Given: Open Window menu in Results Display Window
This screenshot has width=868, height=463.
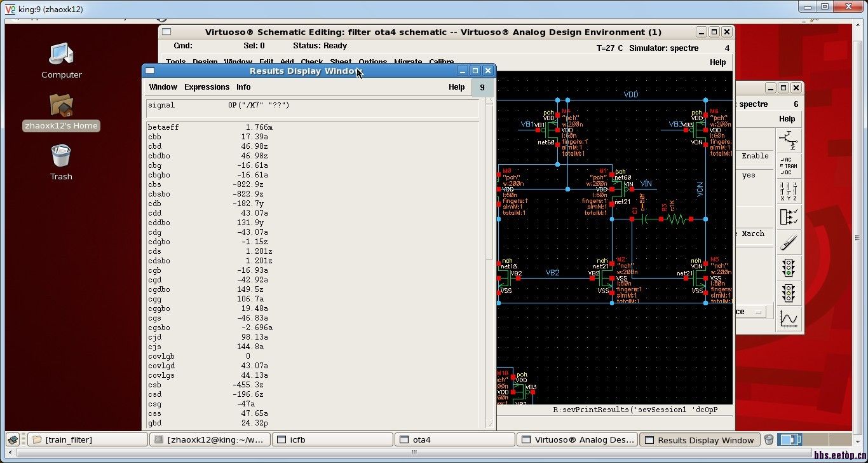Looking at the screenshot, I should pos(163,87).
